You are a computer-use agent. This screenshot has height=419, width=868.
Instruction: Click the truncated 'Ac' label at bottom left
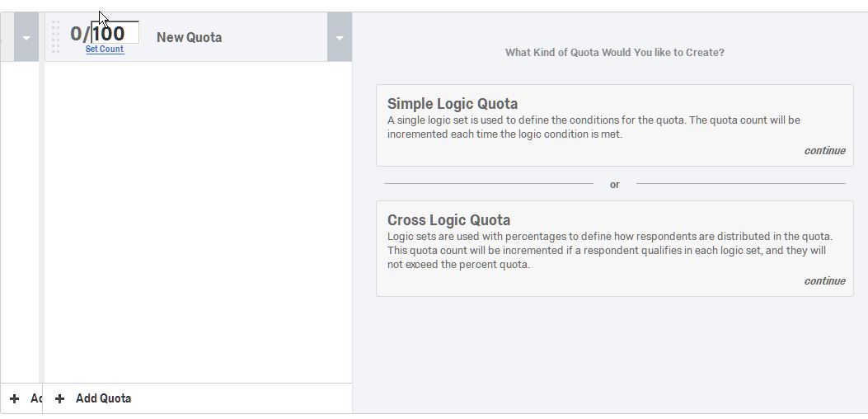tap(35, 398)
